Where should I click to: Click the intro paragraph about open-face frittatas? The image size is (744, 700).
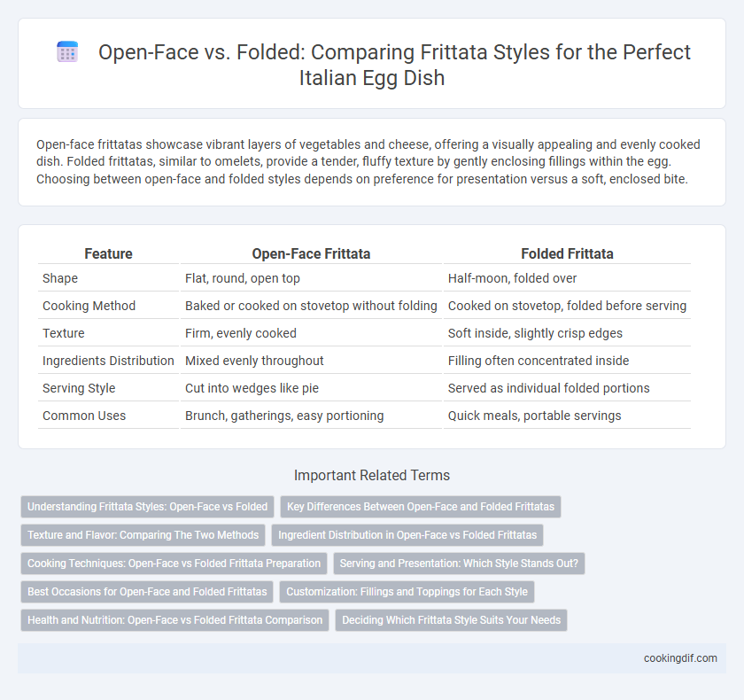click(368, 162)
